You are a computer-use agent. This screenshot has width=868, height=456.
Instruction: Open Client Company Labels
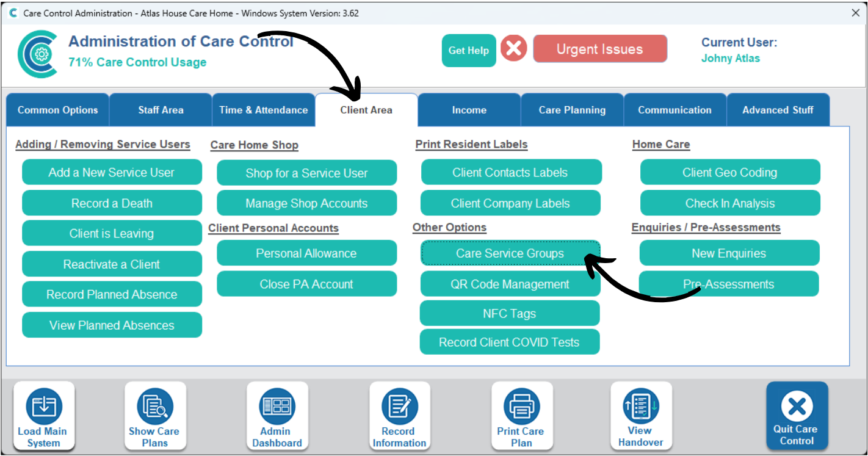click(510, 203)
